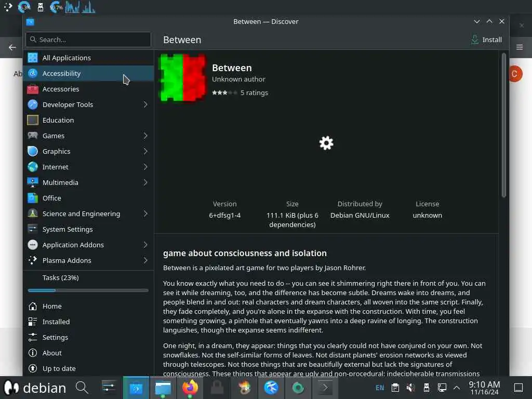This screenshot has width=532, height=399.
Task: Click the three-star rating indicator
Action: [x=224, y=92]
